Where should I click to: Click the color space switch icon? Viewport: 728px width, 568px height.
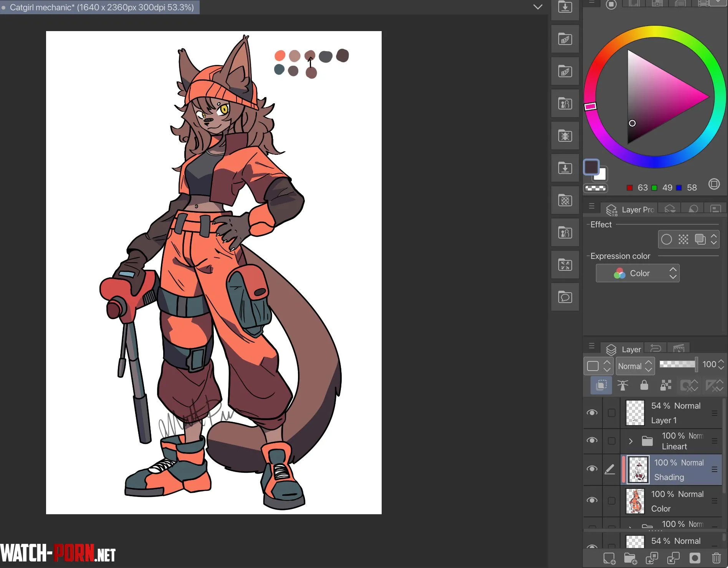click(714, 184)
